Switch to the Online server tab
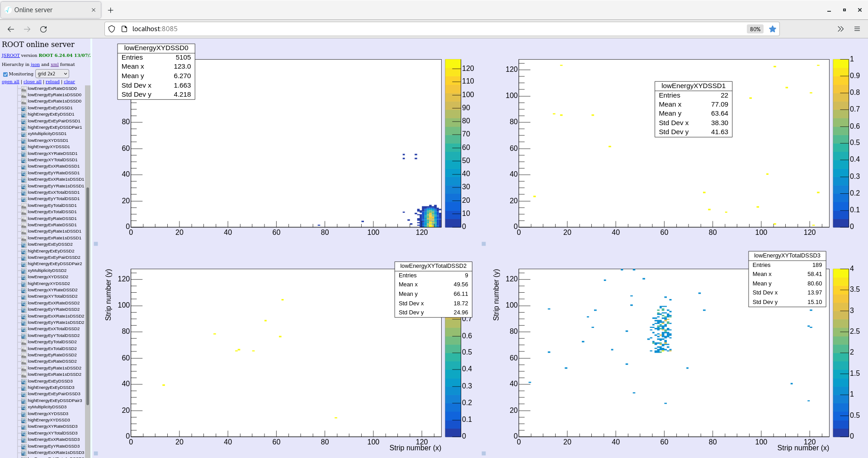The height and width of the screenshot is (458, 868). pos(50,10)
